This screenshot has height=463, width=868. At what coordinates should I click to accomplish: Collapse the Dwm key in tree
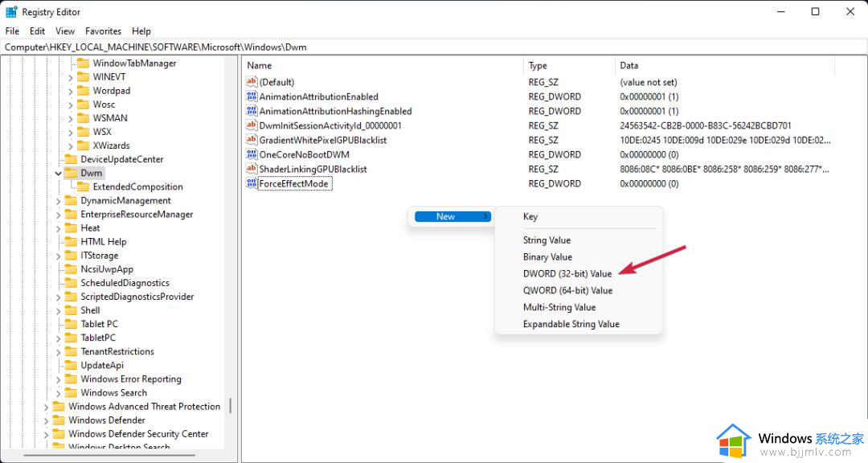[58, 174]
